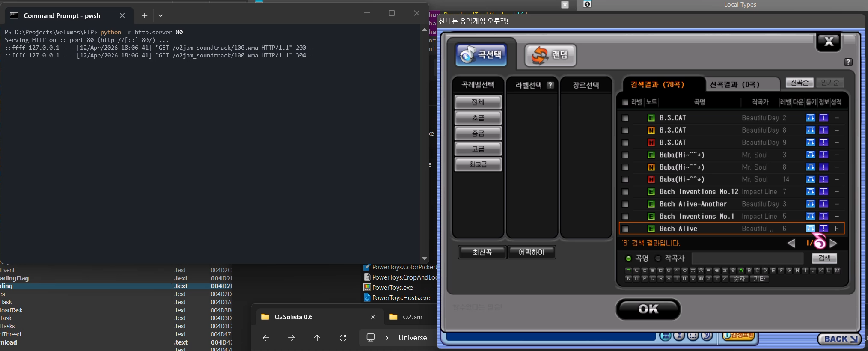The width and height of the screenshot is (868, 351).
Task: Click the help icon beside 라벨선택
Action: point(550,85)
